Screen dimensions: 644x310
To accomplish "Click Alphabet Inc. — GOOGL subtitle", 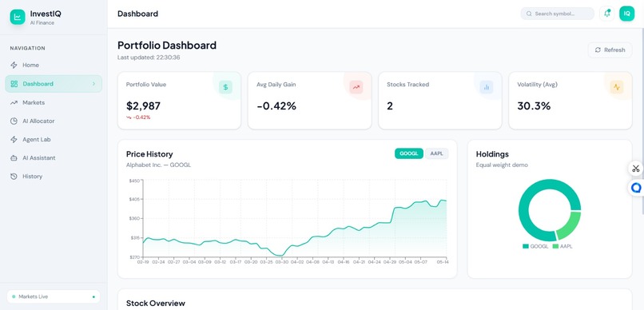I will (x=158, y=165).
